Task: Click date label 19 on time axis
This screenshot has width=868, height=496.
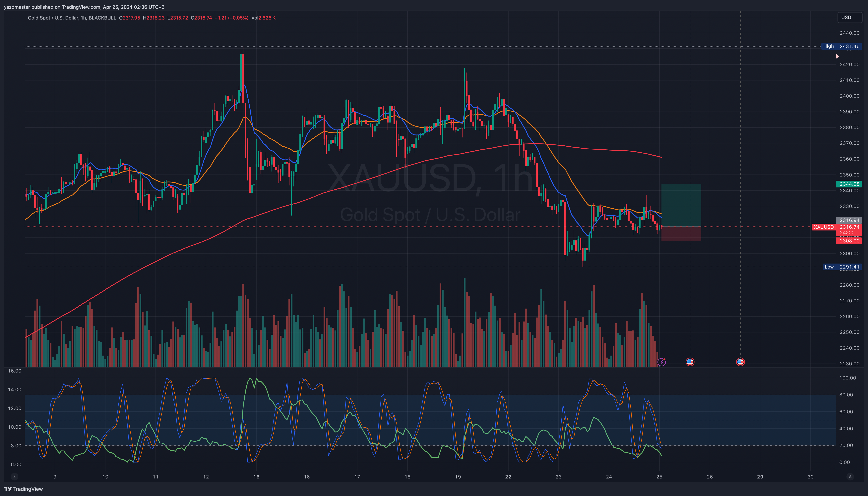Action: coord(458,477)
